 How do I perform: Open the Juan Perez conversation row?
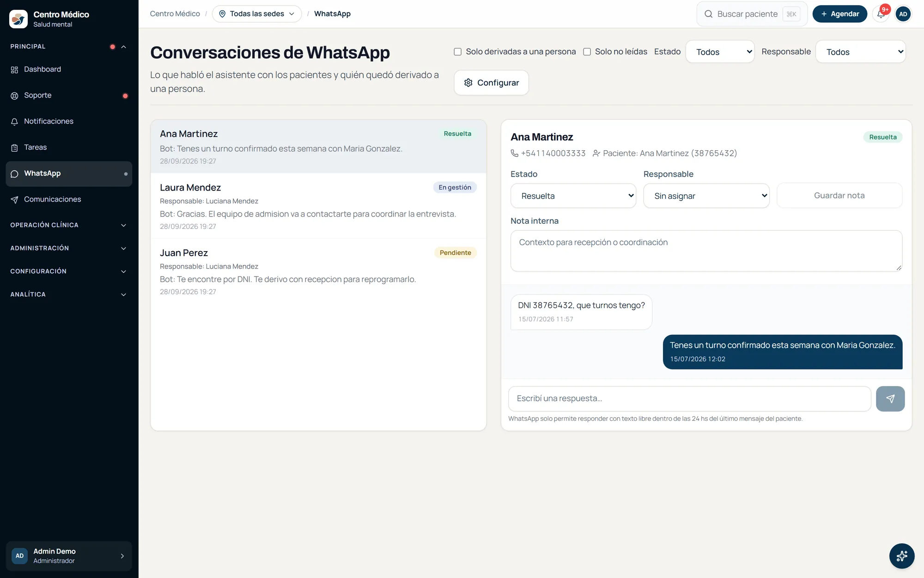(x=318, y=271)
